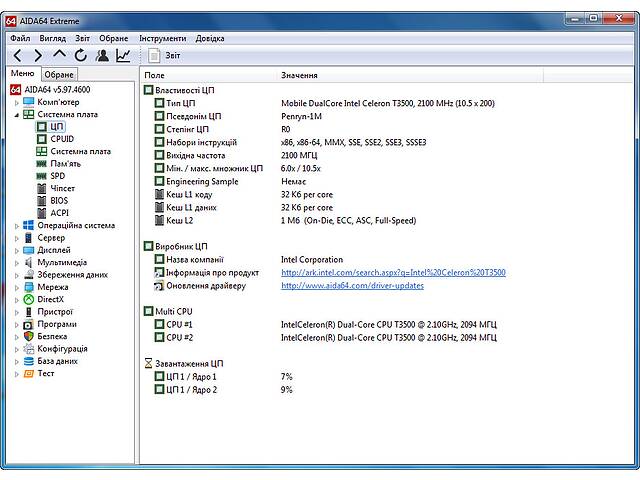Click the База даних database icon

click(x=29, y=361)
